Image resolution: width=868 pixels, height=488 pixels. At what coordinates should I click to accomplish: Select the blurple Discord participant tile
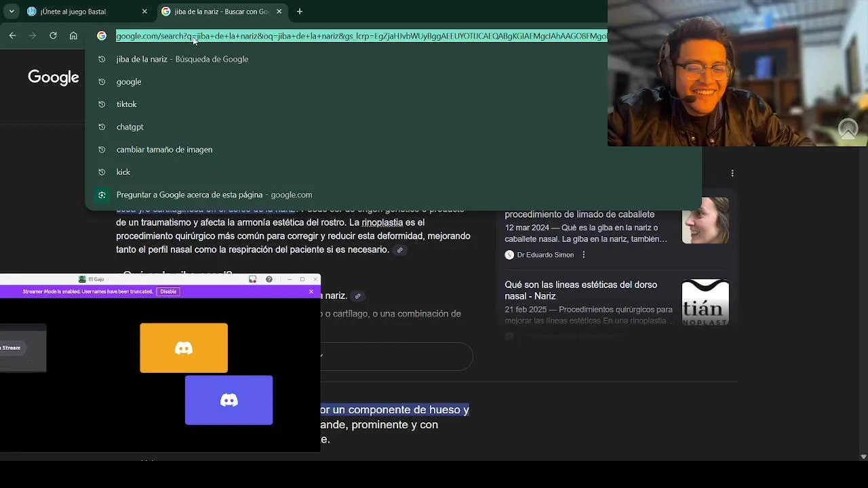[x=229, y=400]
